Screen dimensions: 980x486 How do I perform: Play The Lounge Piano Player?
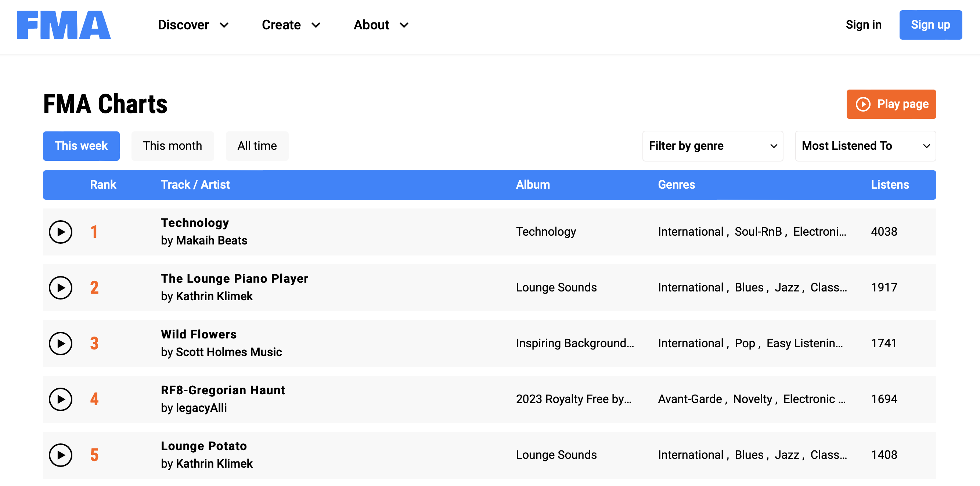pyautogui.click(x=61, y=288)
